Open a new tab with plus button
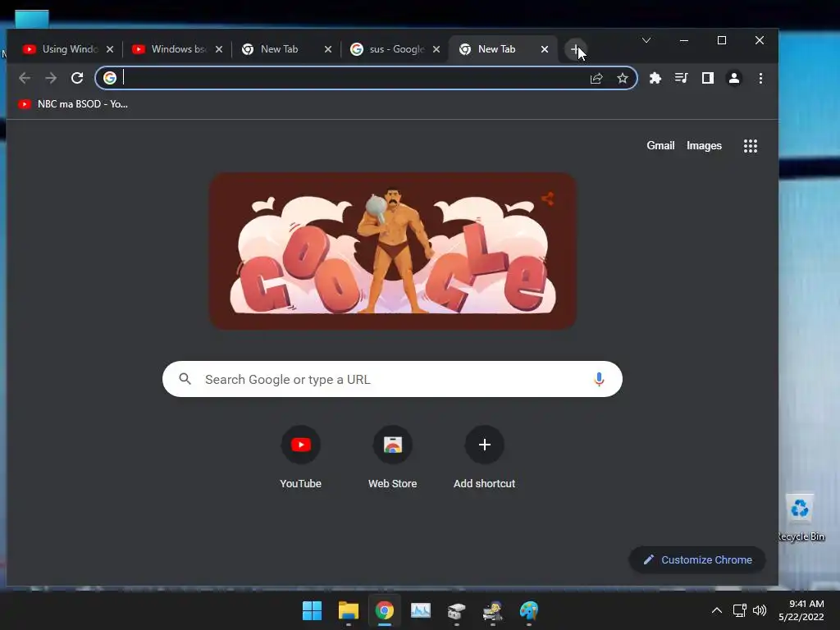840x630 pixels. point(575,49)
